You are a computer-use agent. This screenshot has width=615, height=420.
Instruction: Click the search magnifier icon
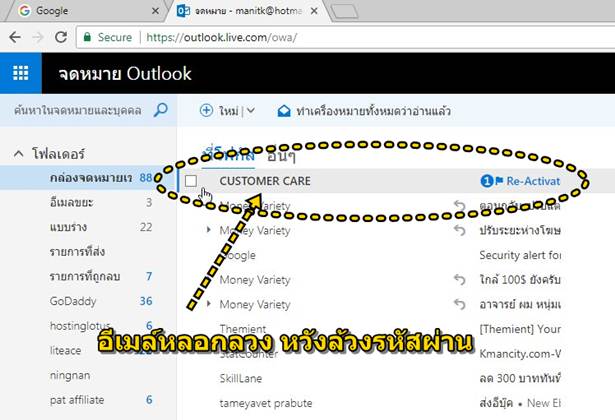pyautogui.click(x=160, y=110)
